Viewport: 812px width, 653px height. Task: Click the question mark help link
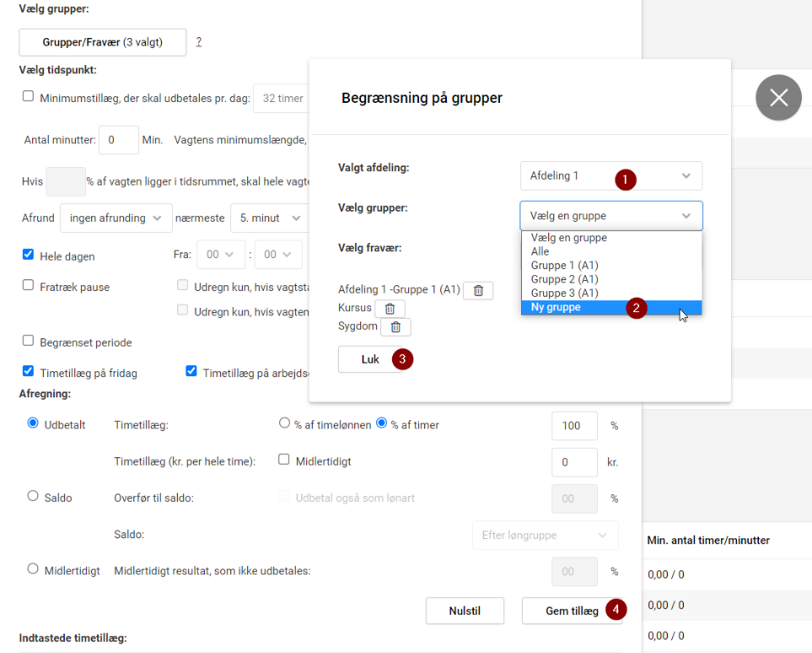(x=199, y=41)
